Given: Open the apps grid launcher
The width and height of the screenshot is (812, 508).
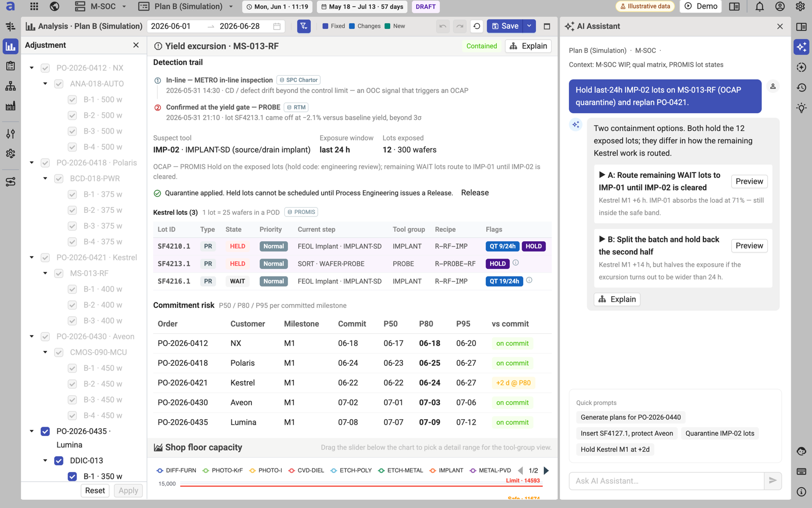Looking at the screenshot, I should click(x=34, y=7).
